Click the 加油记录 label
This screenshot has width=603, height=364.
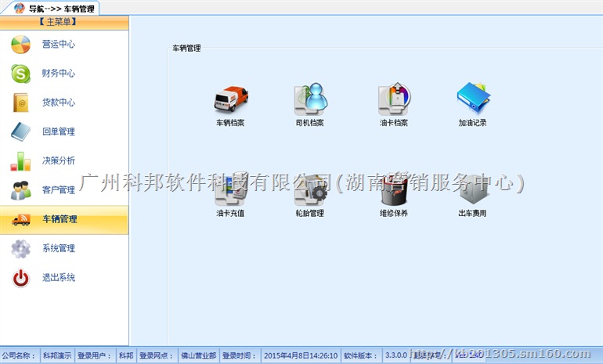coord(473,123)
